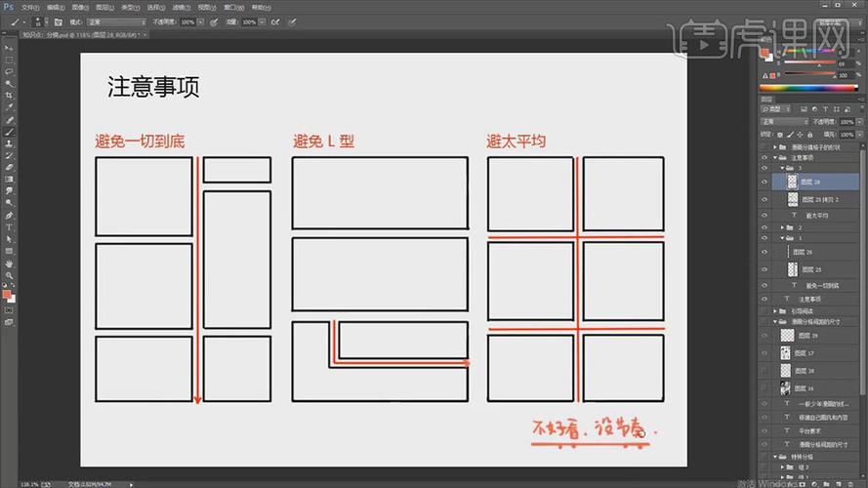Select the Brush tool in the toolbox
The width and height of the screenshot is (868, 488).
[10, 132]
